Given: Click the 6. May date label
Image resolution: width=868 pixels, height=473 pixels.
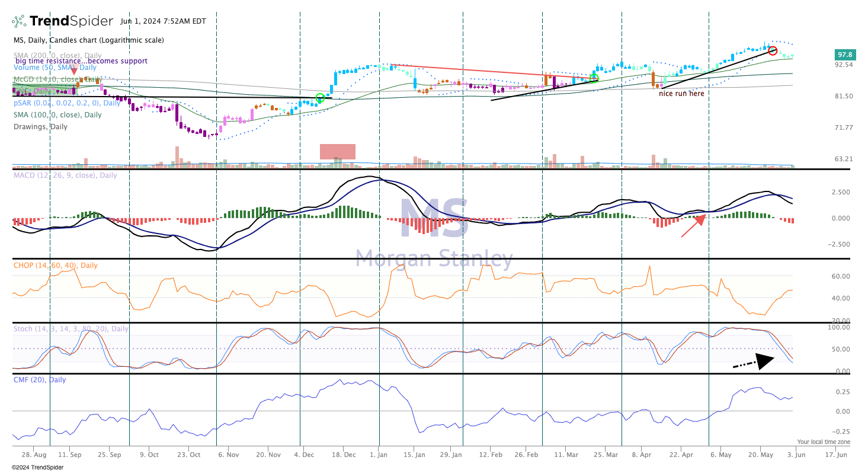Looking at the screenshot, I should tap(720, 455).
